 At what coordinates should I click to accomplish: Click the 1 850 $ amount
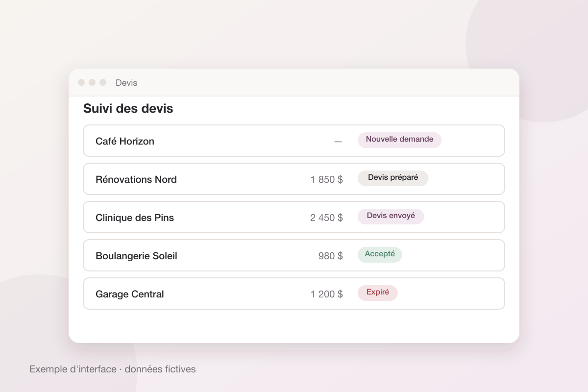327,179
